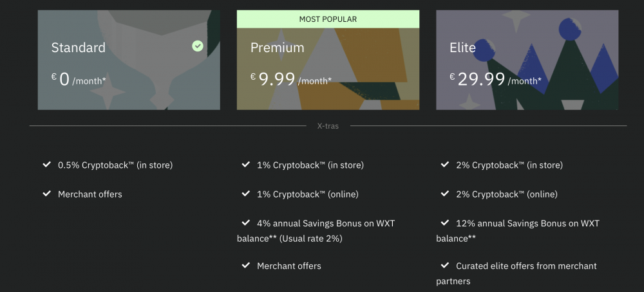The image size is (644, 292).
Task: Click checkmark next to Standard Merchant offers
Action: [46, 194]
